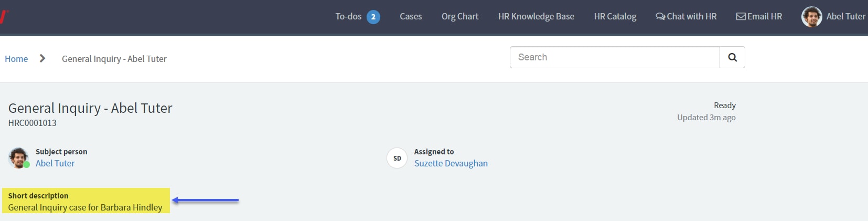Open the Abel Tuter subject person link

click(55, 163)
